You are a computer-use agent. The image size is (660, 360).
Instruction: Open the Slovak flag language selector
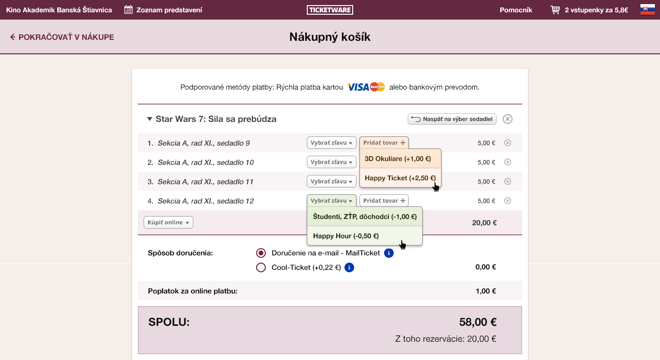647,9
